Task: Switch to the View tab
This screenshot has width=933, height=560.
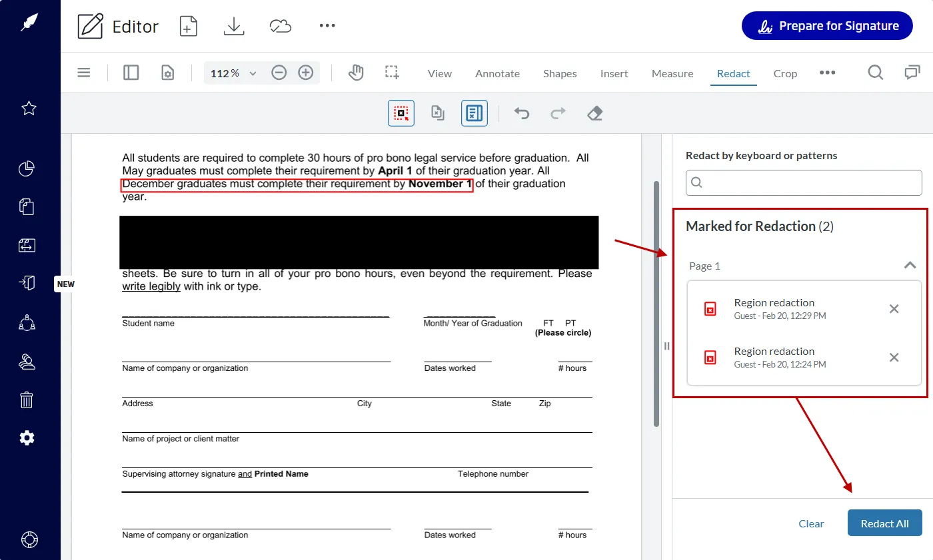Action: click(x=440, y=73)
